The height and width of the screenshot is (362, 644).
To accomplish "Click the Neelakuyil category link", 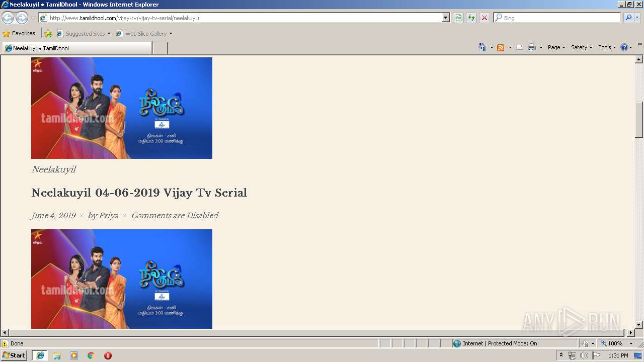I will [53, 169].
